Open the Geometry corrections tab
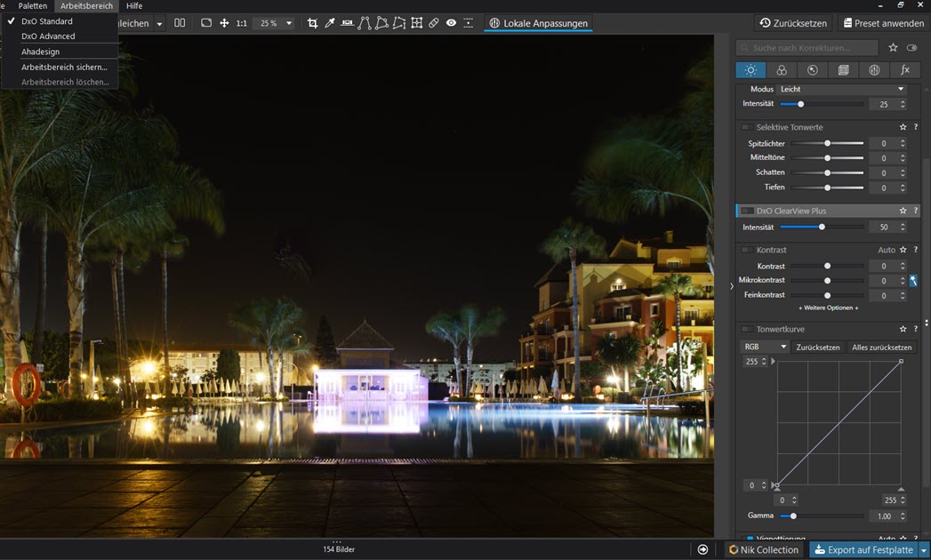 click(x=843, y=70)
